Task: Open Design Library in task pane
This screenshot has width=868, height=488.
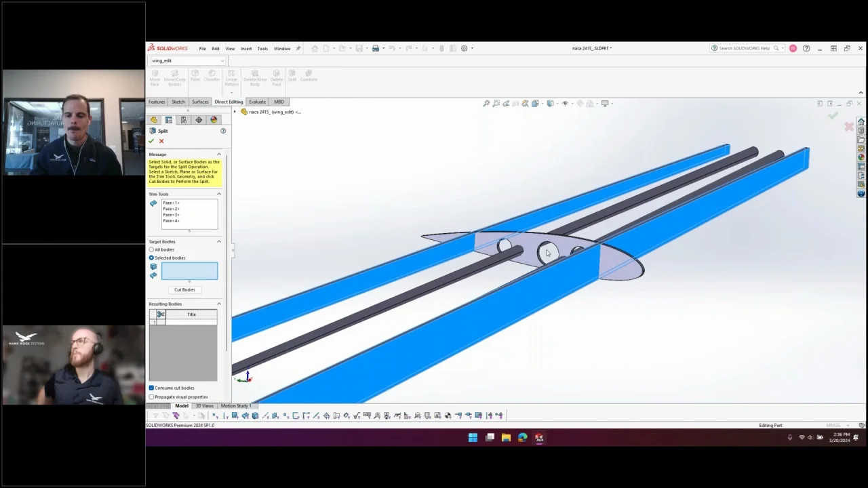Action: (861, 131)
